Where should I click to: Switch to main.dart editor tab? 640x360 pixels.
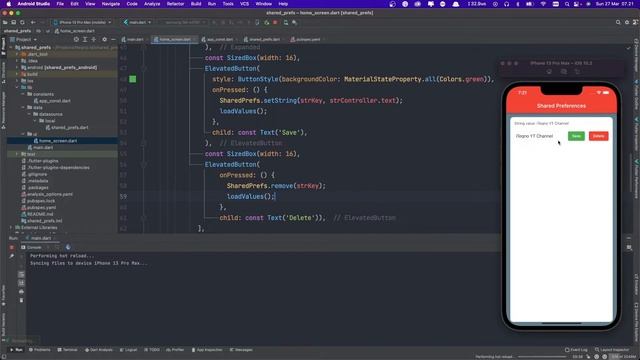click(x=133, y=40)
